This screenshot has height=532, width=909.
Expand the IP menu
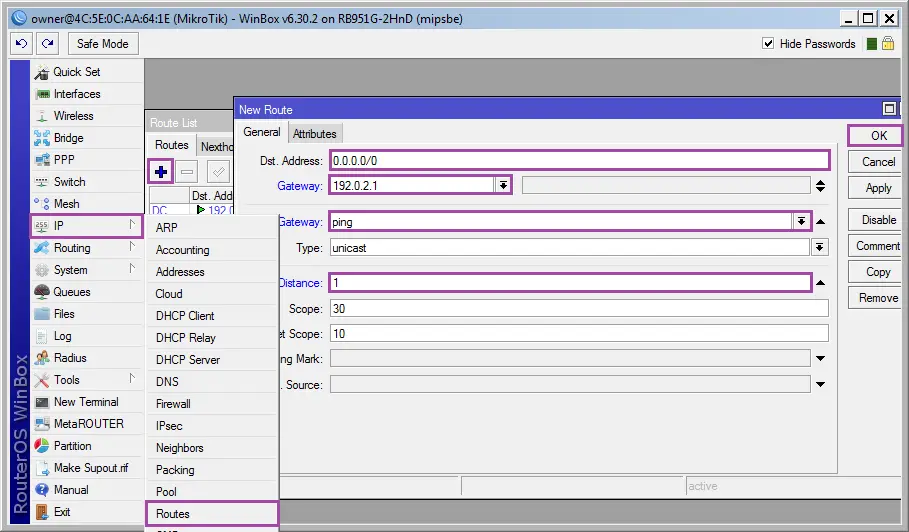click(x=87, y=226)
